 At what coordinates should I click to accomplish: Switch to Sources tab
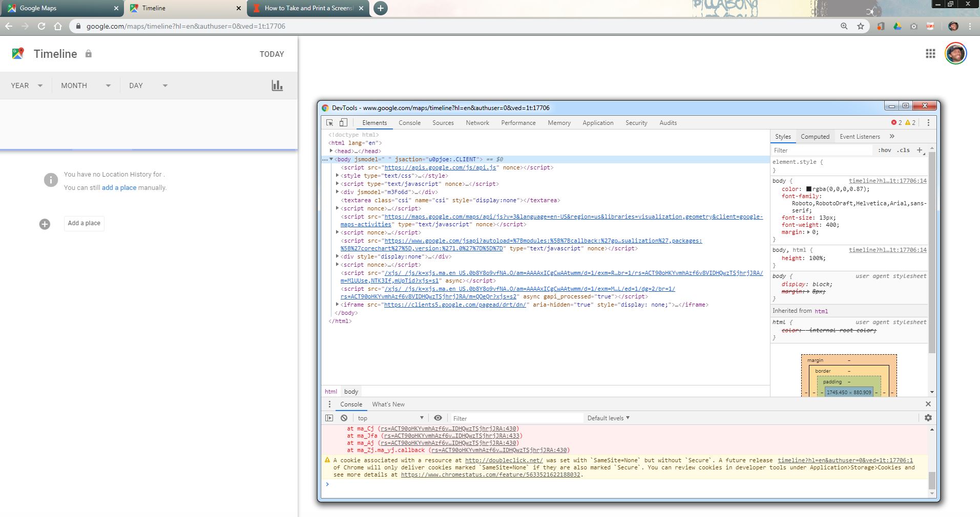pyautogui.click(x=443, y=123)
